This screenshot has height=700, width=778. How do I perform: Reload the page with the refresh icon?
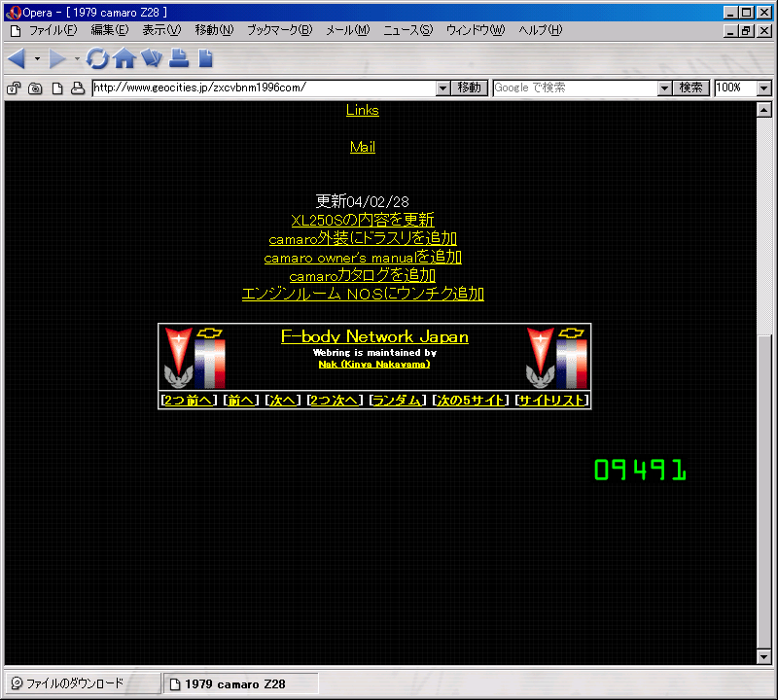97,58
